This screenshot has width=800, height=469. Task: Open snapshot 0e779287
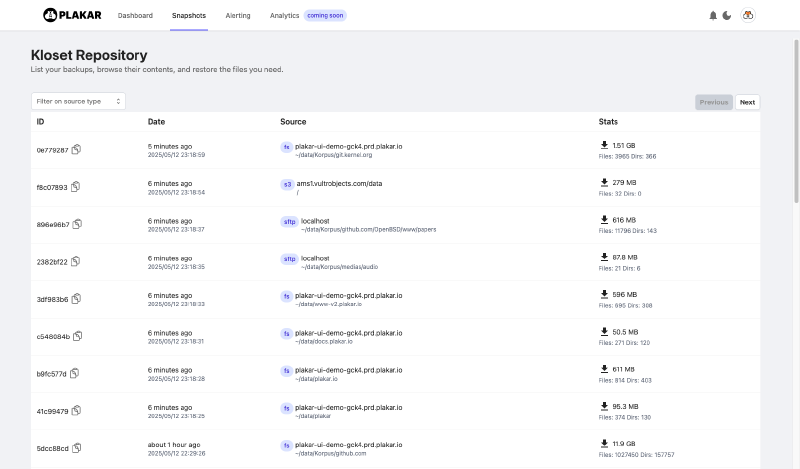pyautogui.click(x=52, y=150)
